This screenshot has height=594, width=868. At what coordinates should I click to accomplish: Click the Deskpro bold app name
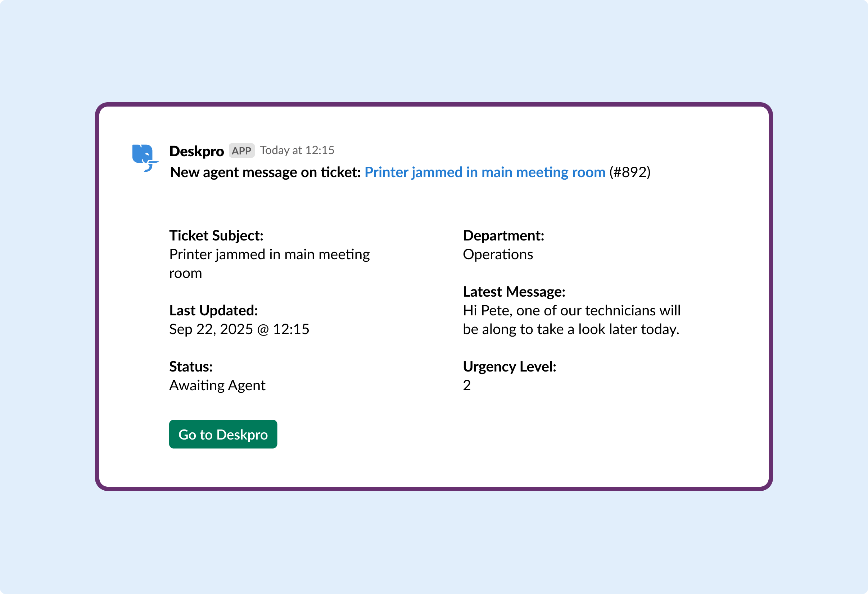click(x=196, y=151)
